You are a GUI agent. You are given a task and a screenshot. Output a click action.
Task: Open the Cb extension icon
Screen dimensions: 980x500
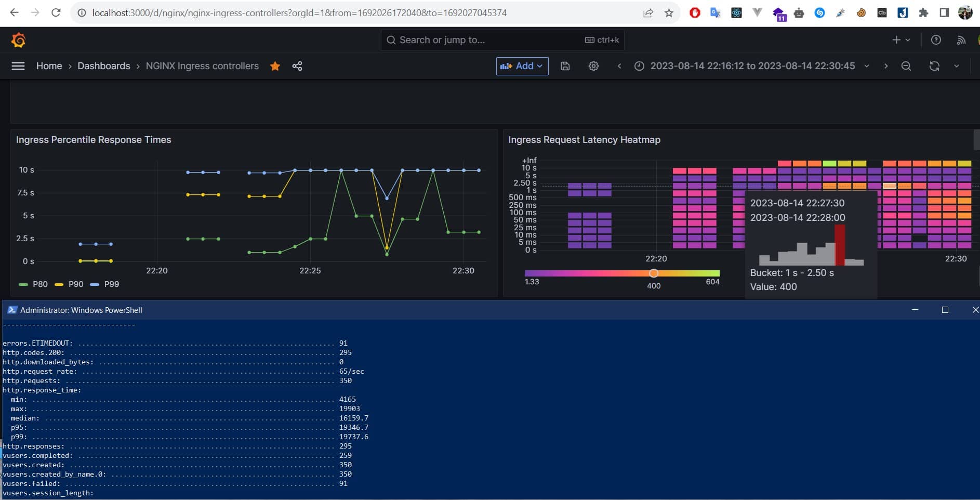coord(882,13)
